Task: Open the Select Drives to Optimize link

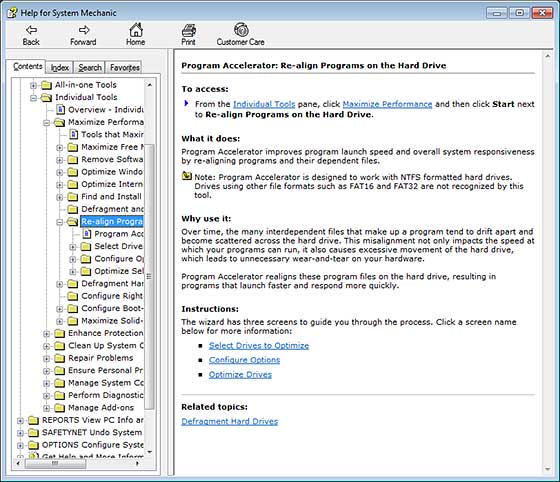Action: coord(259,346)
